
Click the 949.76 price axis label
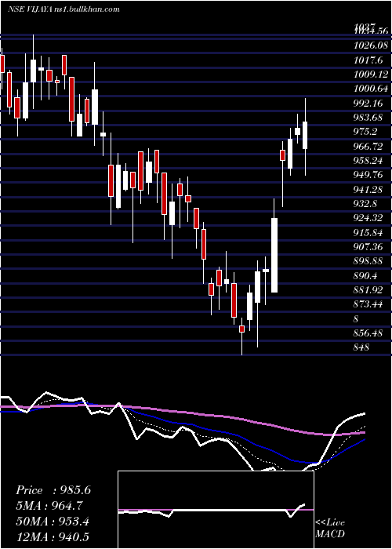tap(370, 175)
